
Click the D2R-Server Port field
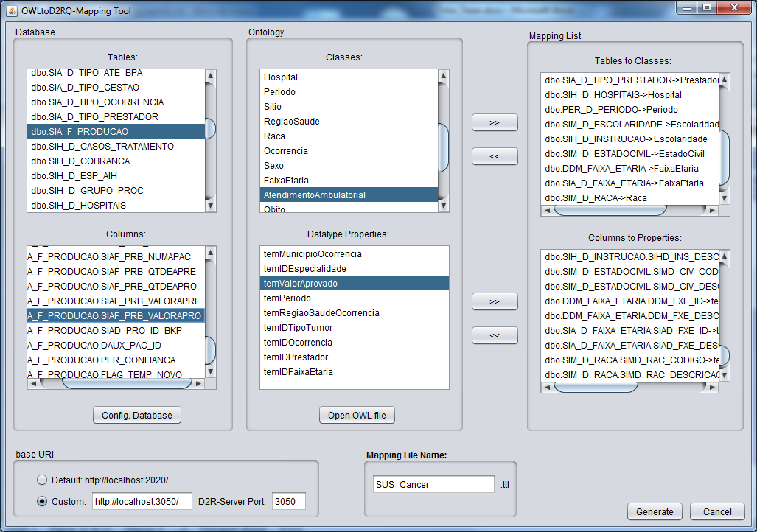tap(288, 502)
